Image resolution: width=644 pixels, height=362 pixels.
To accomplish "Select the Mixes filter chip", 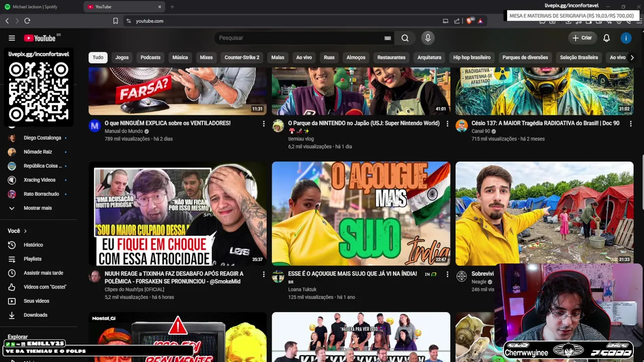I will pyautogui.click(x=206, y=57).
